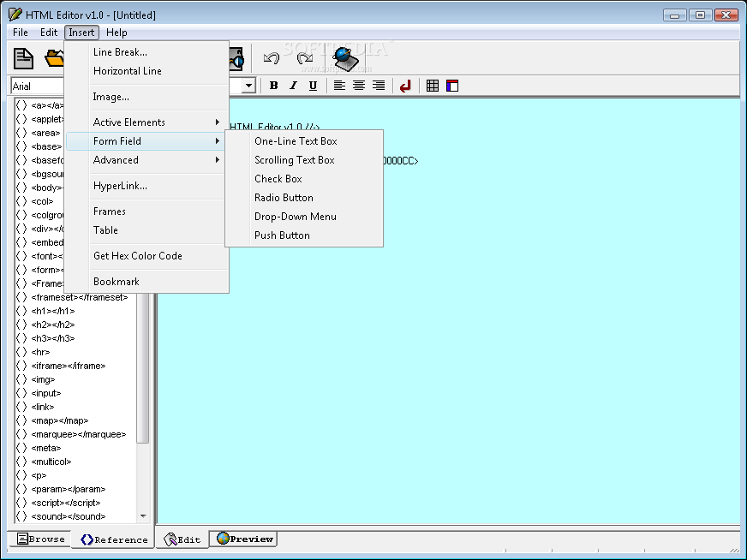This screenshot has width=747, height=560.
Task: Click the globe browser preview toolbar icon
Action: click(345, 59)
